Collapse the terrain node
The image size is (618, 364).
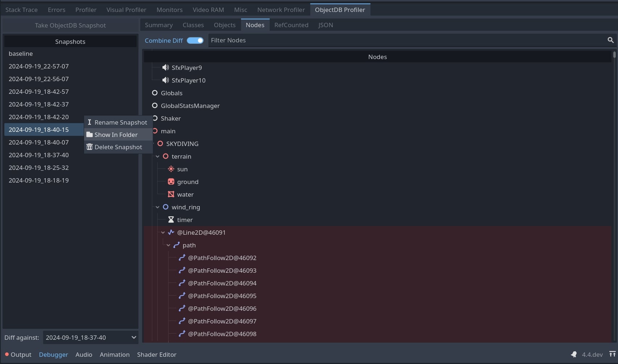tap(157, 156)
